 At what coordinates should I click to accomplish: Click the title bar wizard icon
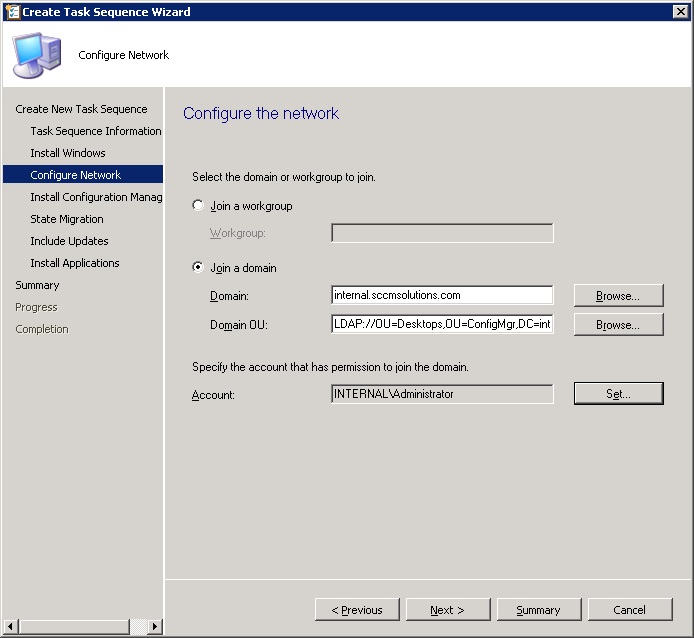[x=11, y=12]
